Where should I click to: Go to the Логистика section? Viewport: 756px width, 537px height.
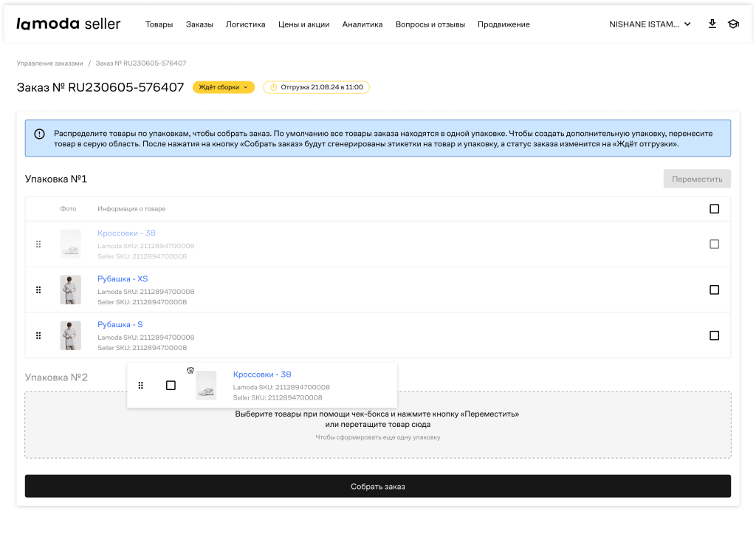tap(245, 24)
